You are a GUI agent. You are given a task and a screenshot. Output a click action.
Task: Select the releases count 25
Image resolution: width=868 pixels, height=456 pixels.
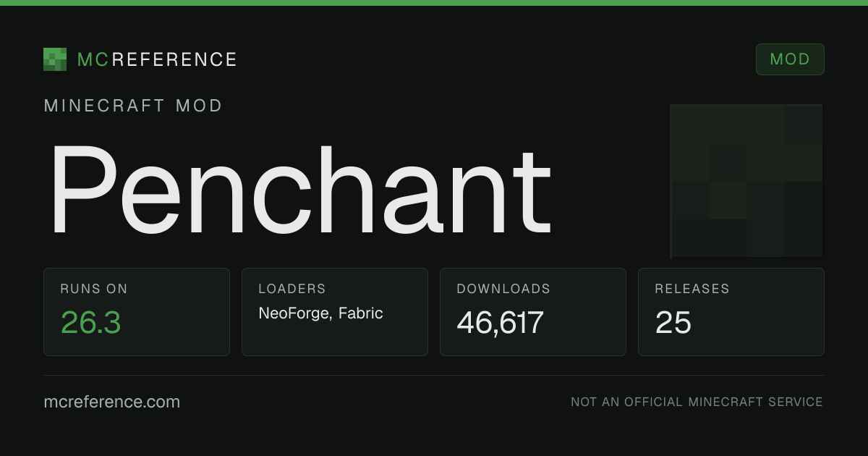click(x=673, y=322)
